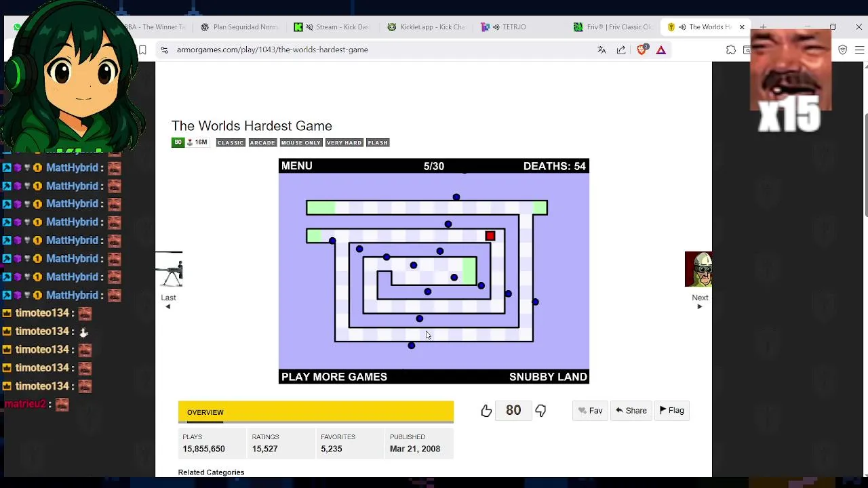This screenshot has height=488, width=868.
Task: Click the Brave VPN shield icon in toolbar
Action: [843, 49]
